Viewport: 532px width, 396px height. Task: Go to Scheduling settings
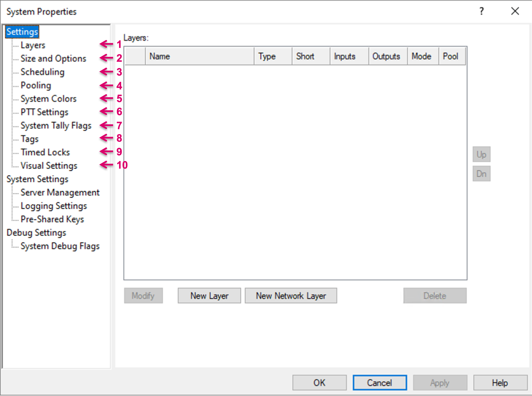coord(42,72)
